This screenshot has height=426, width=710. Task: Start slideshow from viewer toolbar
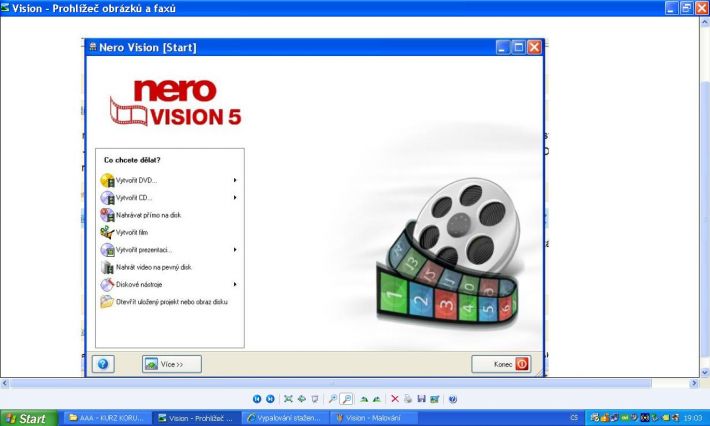[x=315, y=399]
